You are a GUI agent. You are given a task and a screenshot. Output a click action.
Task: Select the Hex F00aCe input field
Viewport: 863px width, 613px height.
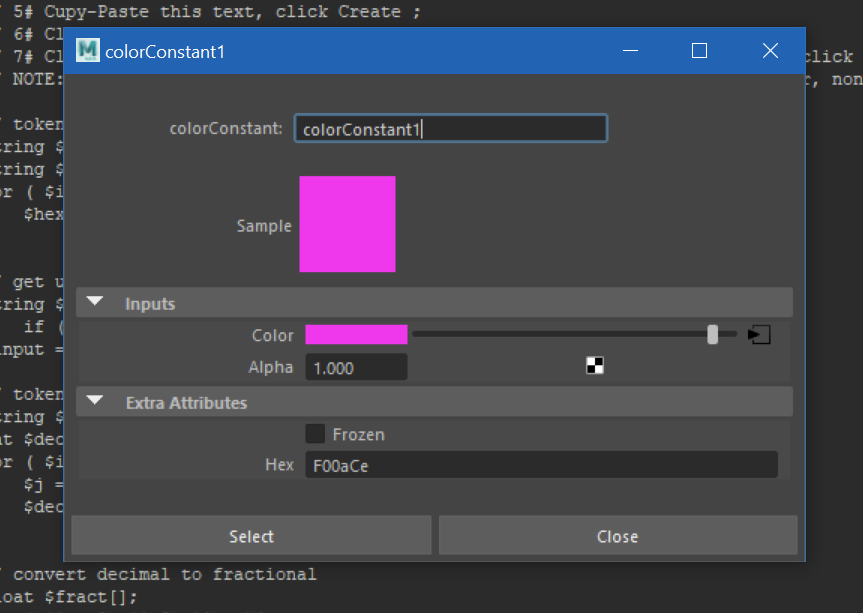(540, 464)
